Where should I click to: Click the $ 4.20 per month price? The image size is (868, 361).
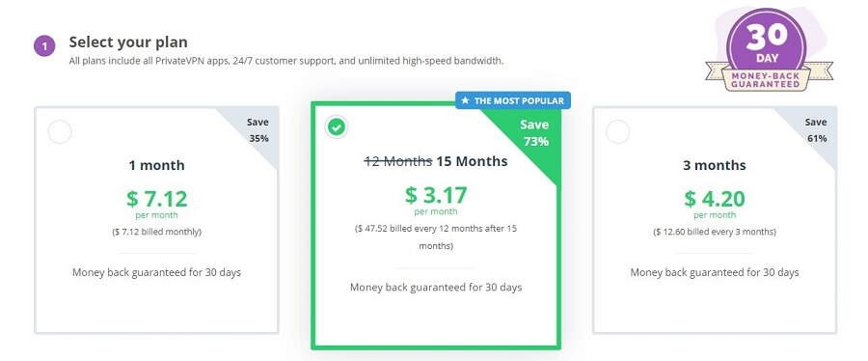715,204
